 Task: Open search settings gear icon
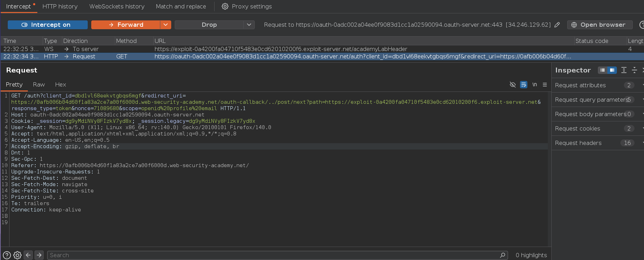click(17, 255)
